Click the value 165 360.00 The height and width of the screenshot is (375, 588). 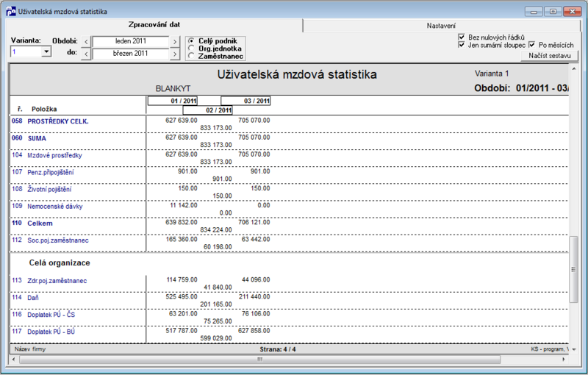pos(182,239)
